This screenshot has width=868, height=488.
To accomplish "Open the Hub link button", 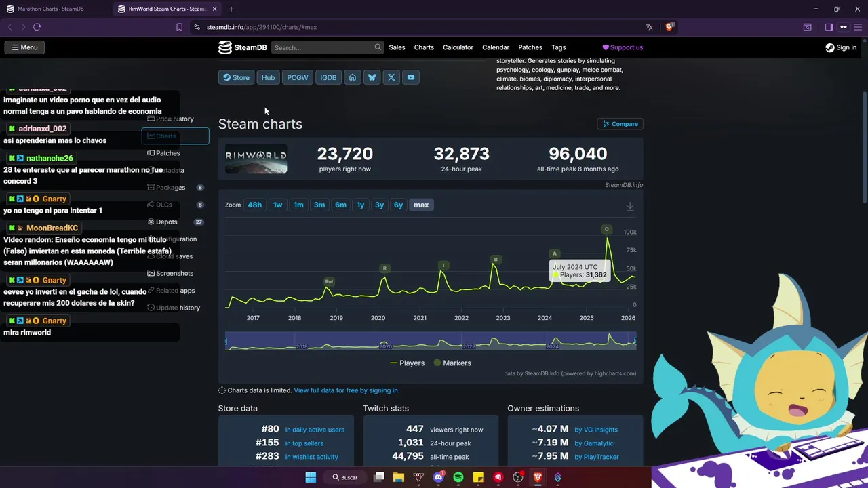I will (x=269, y=77).
